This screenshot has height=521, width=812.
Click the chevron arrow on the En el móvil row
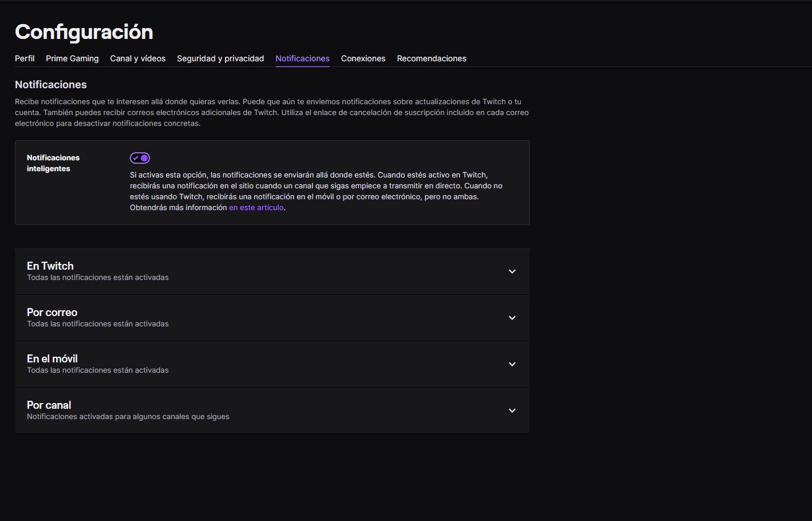tap(512, 364)
